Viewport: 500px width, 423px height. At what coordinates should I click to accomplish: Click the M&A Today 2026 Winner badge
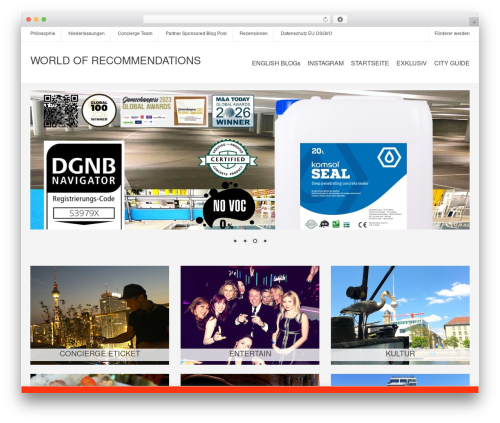coord(233,111)
